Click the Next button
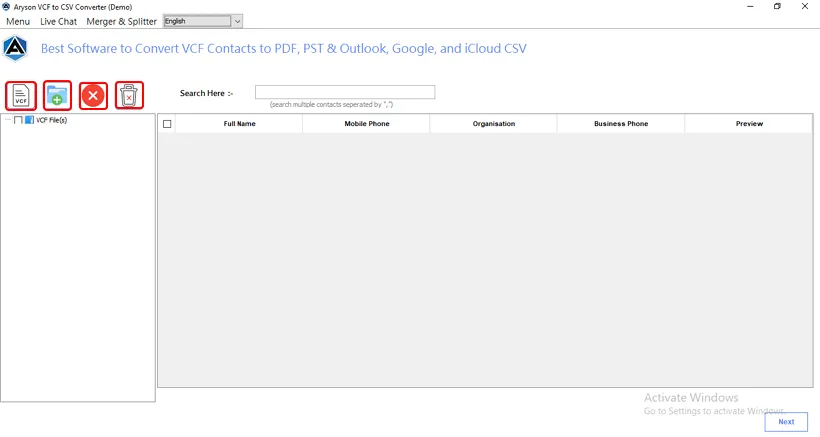The height and width of the screenshot is (437, 820). click(x=786, y=422)
